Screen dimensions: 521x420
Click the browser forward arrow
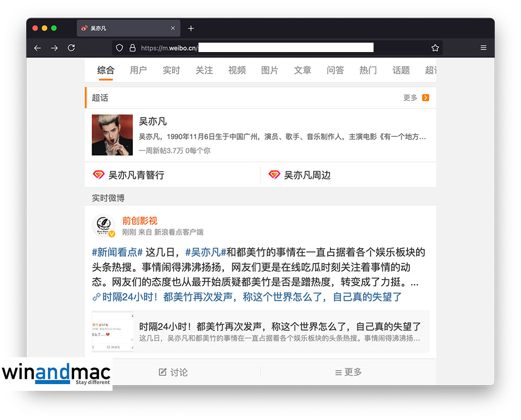(x=54, y=48)
